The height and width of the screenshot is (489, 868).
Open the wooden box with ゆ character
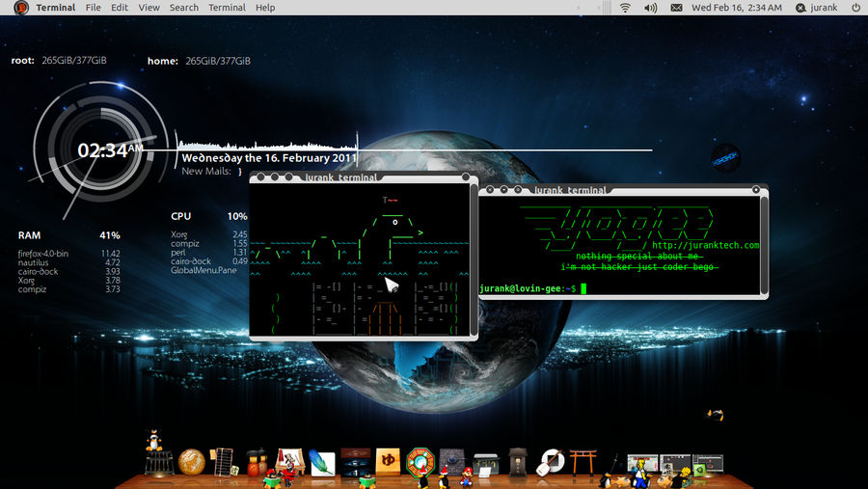(388, 461)
